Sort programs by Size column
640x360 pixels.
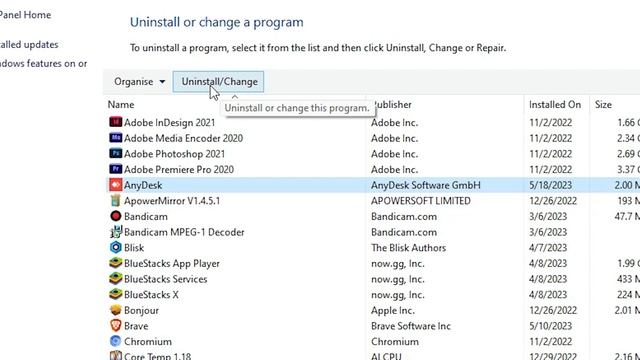pos(603,105)
